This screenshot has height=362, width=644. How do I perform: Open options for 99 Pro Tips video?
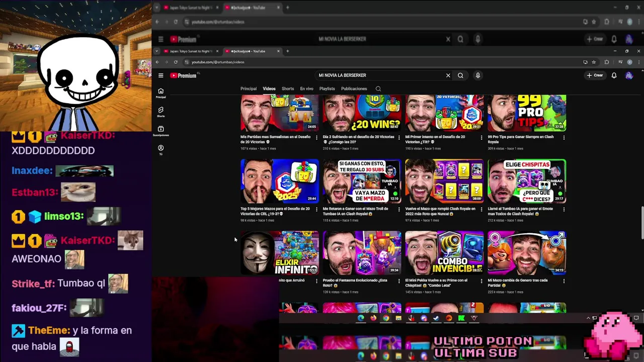click(564, 137)
